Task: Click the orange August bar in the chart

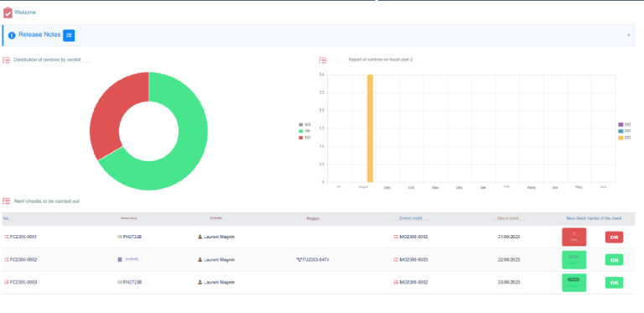Action: pos(370,128)
